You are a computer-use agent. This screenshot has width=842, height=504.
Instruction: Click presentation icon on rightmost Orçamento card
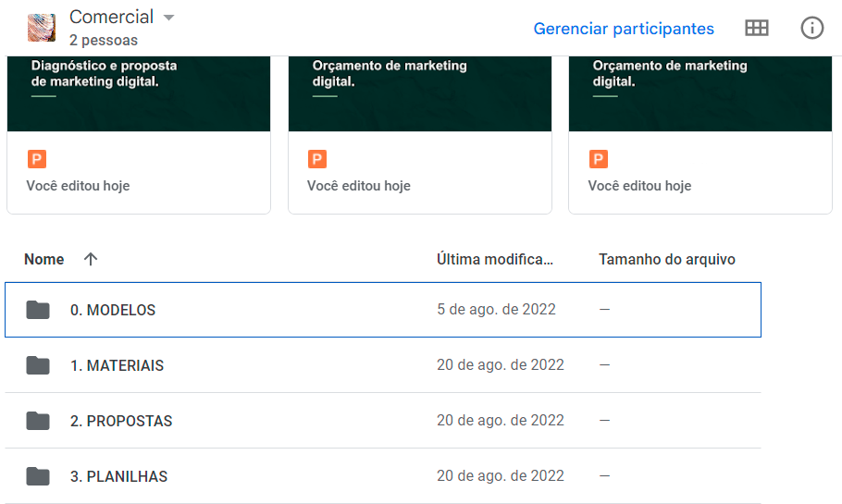pos(599,159)
